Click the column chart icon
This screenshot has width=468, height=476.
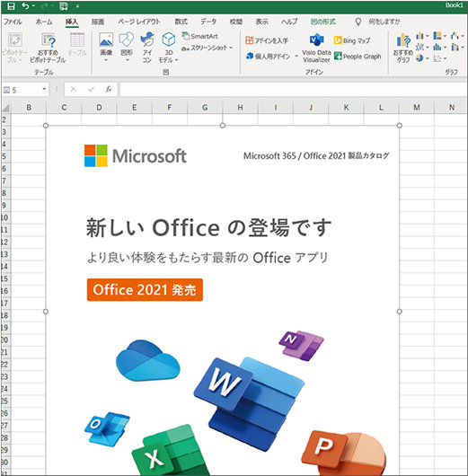pyautogui.click(x=419, y=36)
